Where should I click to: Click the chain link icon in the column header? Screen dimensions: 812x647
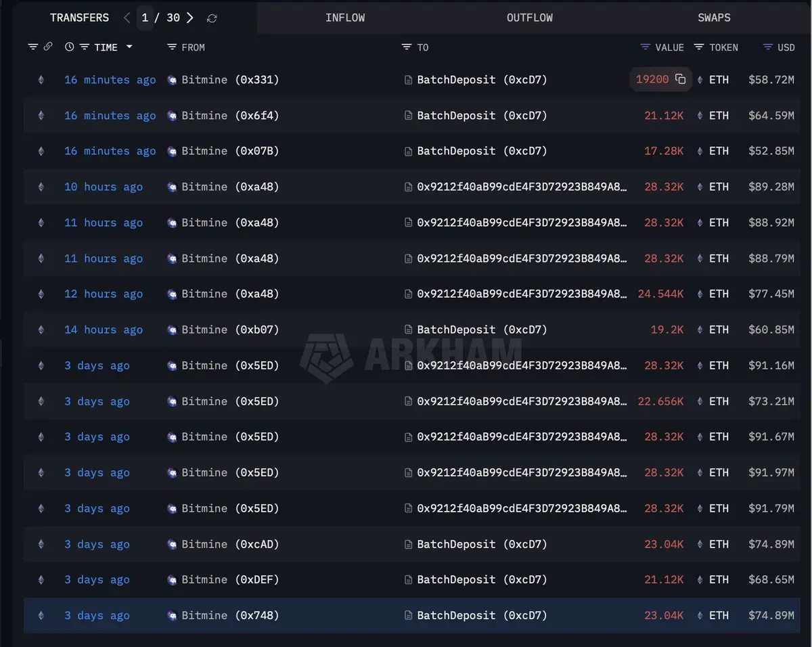[x=48, y=47]
